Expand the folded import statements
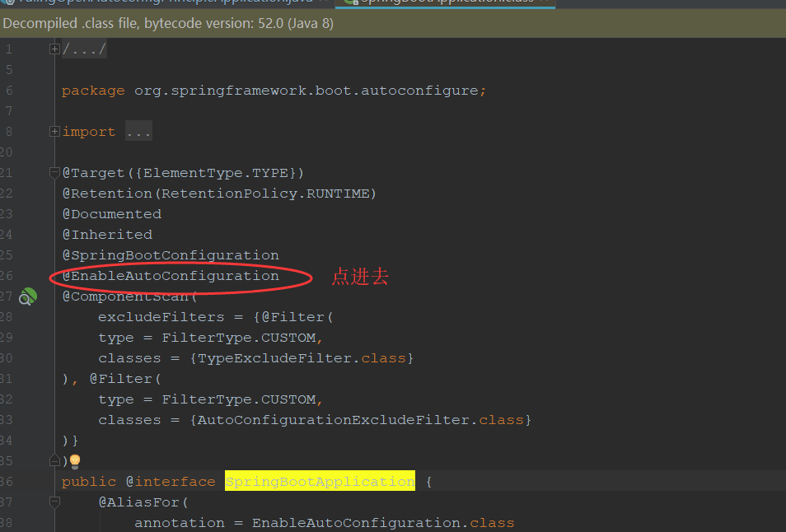Image resolution: width=786 pixels, height=532 pixels. tap(54, 132)
